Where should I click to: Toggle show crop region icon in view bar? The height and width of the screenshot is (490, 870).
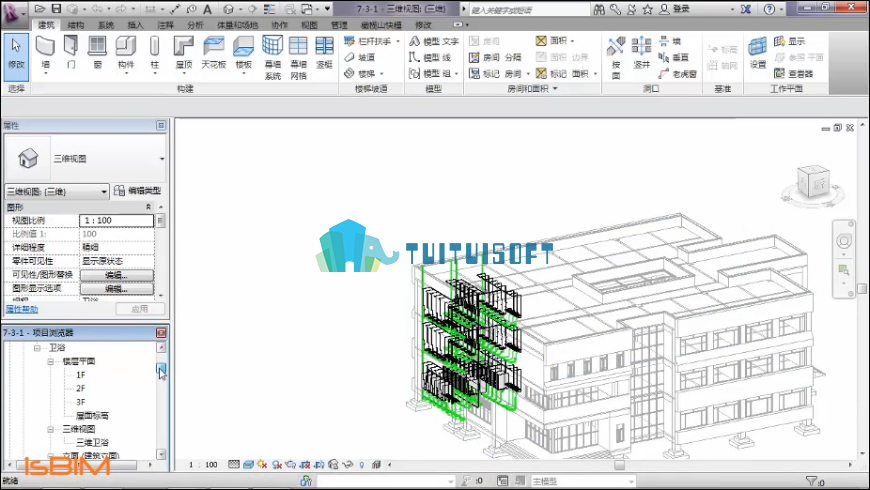tap(319, 464)
